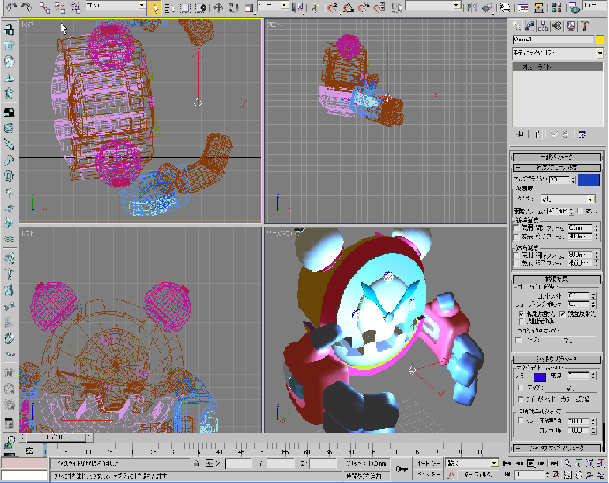Switch to the Motion command panel tab

[557, 26]
